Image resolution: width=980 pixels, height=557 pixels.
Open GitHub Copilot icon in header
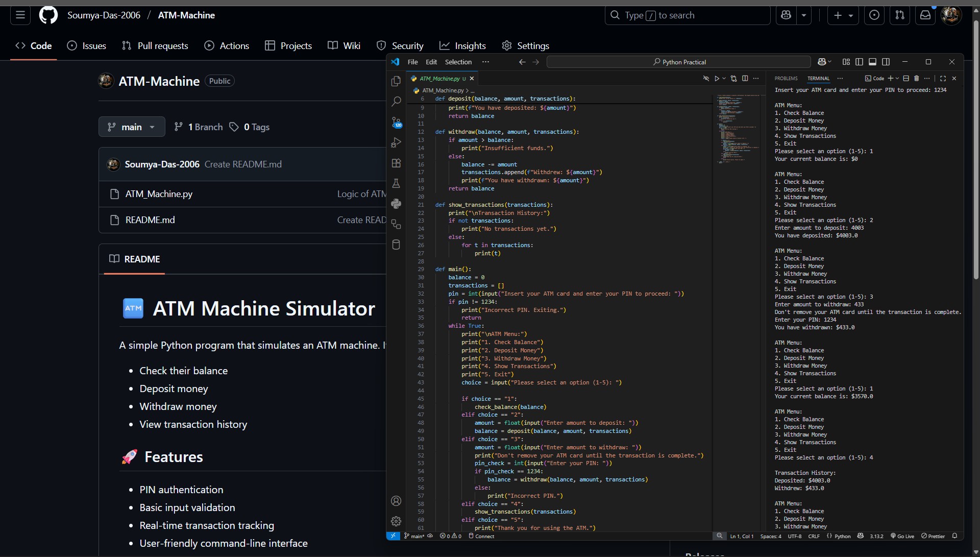tap(786, 15)
